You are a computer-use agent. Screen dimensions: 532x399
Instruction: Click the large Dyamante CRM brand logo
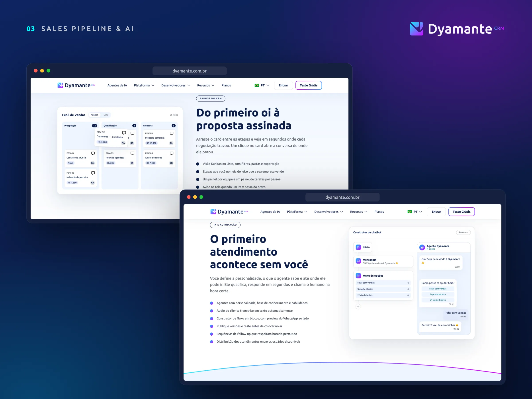coord(457,29)
